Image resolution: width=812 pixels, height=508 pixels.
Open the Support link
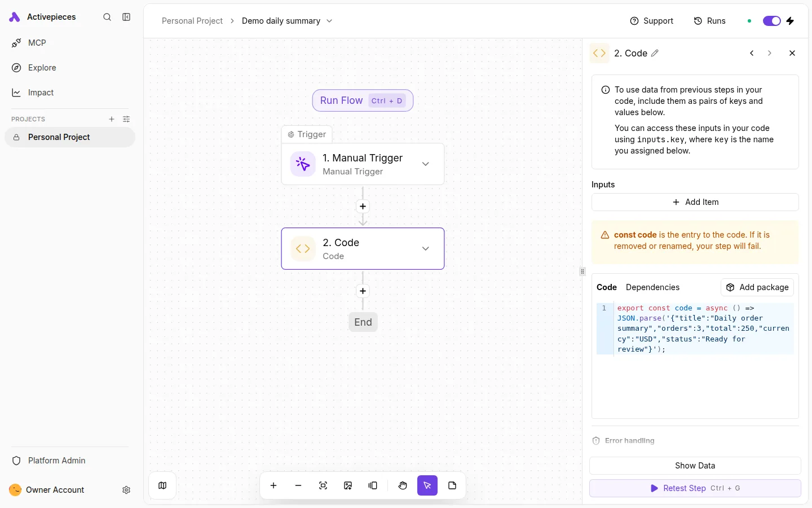(x=651, y=21)
